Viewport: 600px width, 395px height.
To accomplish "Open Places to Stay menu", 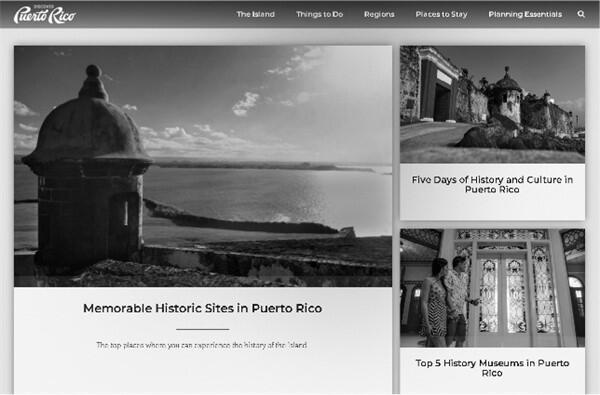I will click(442, 14).
